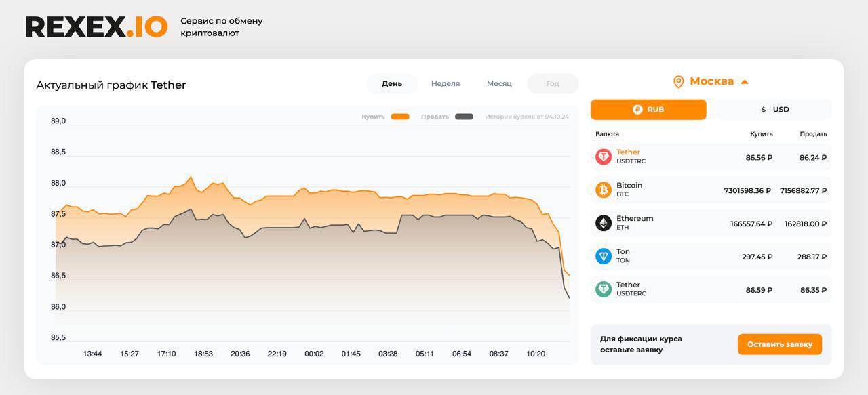Click История курсов от 04.10.24 text
Screen dimensions: 868x395
527,117
